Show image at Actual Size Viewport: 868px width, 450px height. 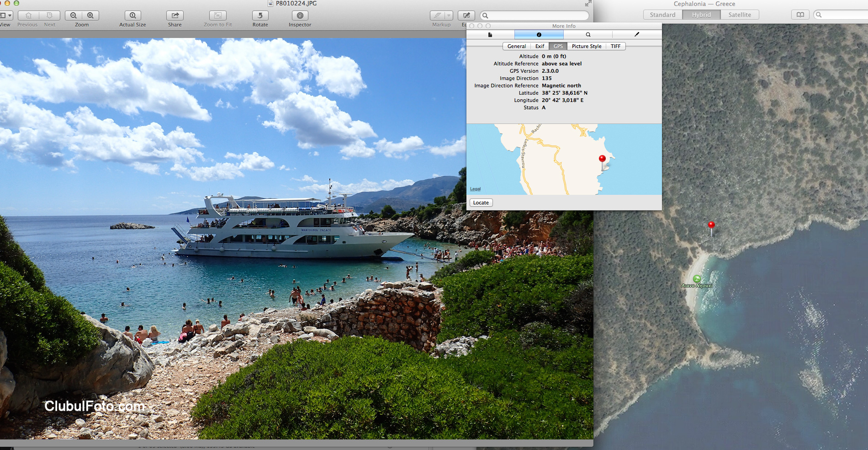[132, 16]
